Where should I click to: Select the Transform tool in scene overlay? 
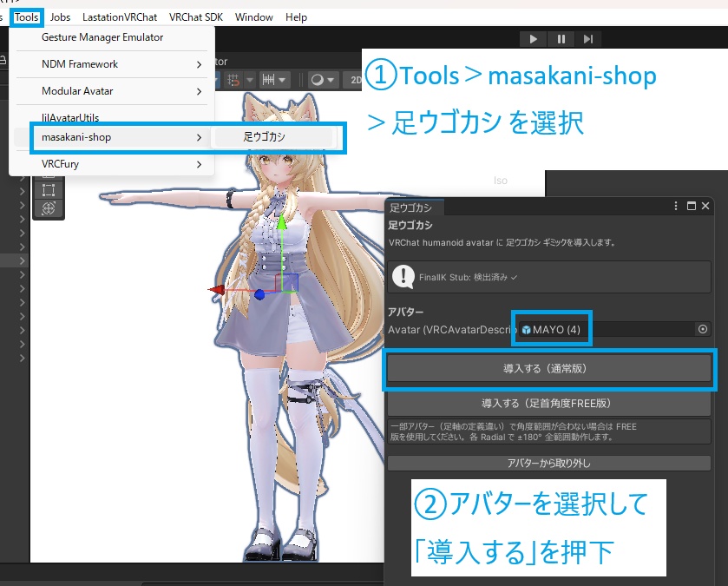click(49, 208)
